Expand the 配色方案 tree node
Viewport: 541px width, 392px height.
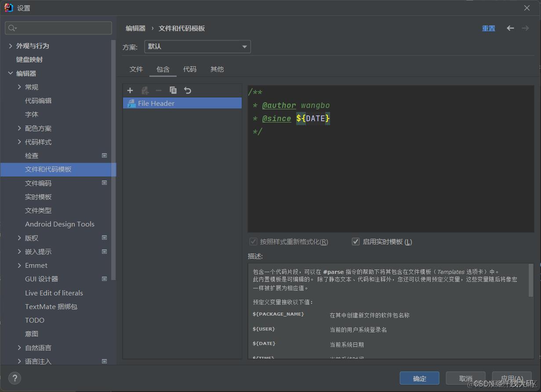point(19,128)
